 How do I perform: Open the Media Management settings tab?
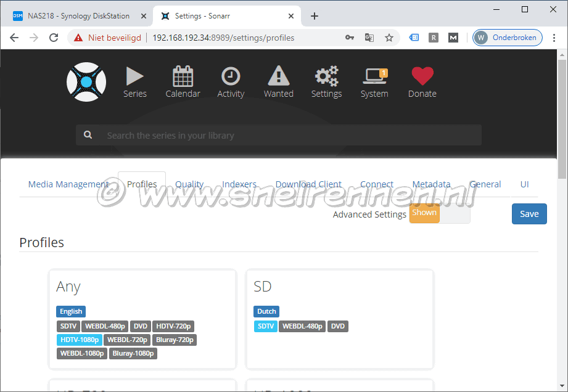[x=68, y=184]
